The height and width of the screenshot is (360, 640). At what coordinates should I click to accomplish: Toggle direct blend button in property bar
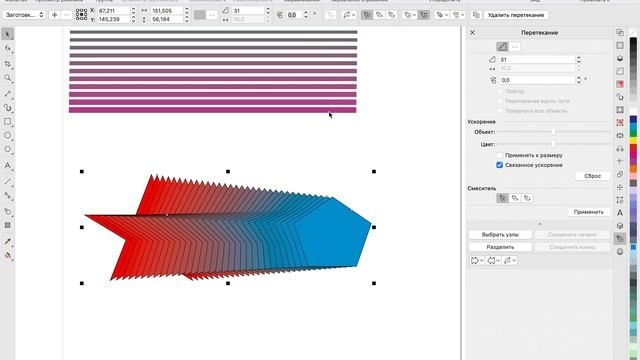point(367,15)
